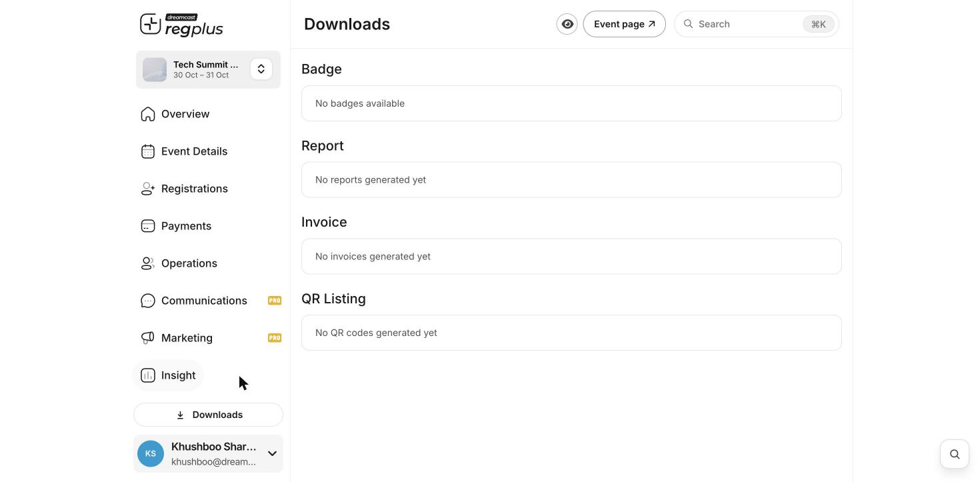Click the Downloads page heading
Viewport: 980px width, 482px height.
(347, 24)
